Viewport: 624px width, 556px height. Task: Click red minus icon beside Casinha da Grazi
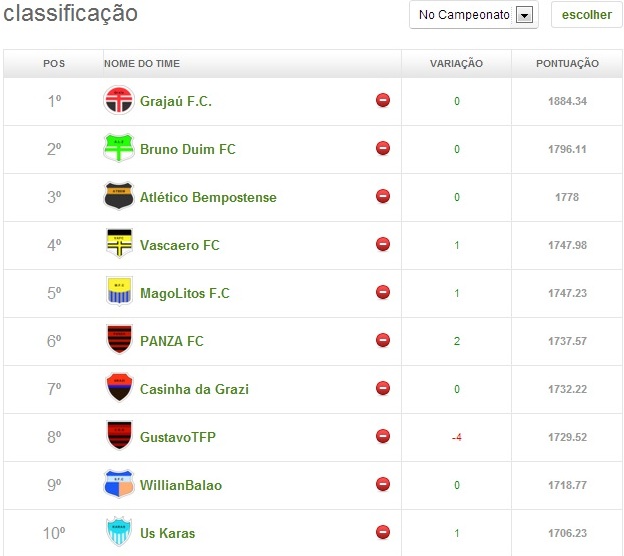383,389
